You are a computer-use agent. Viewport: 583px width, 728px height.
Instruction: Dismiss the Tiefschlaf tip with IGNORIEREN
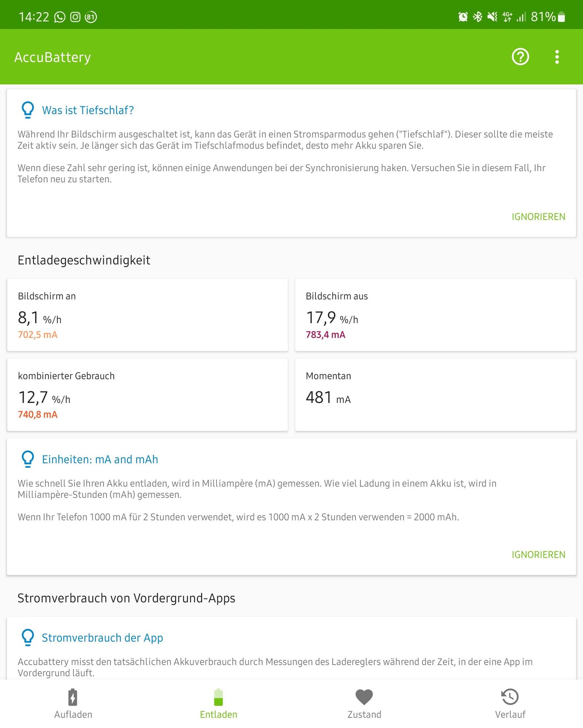pos(538,217)
